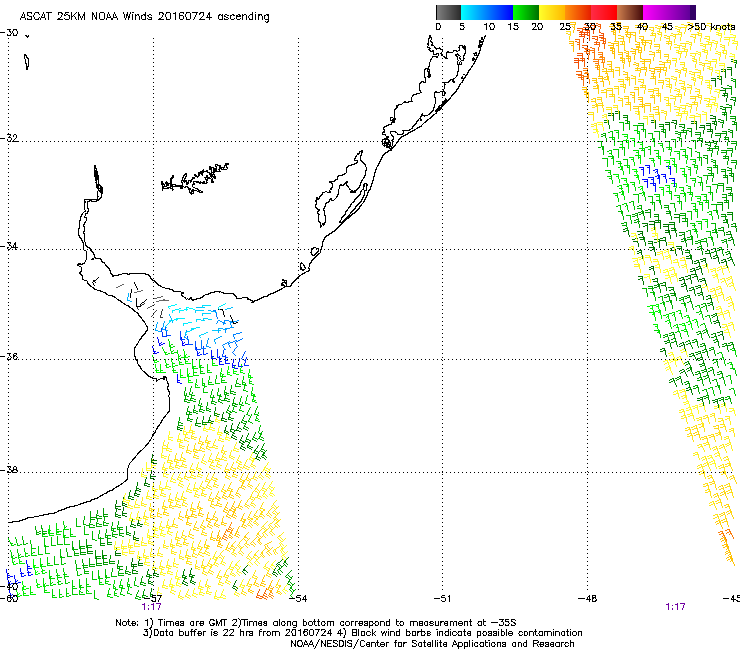Click the blue wind barb cluster near -33 latitude
This screenshot has height=650, width=740.
click(657, 177)
